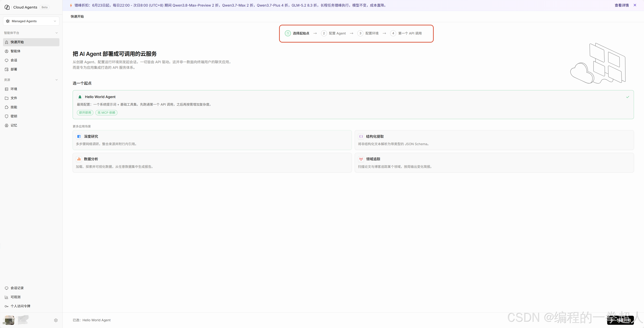Open the 环境 sidebar icon
Image resolution: width=644 pixels, height=328 pixels.
click(x=7, y=89)
